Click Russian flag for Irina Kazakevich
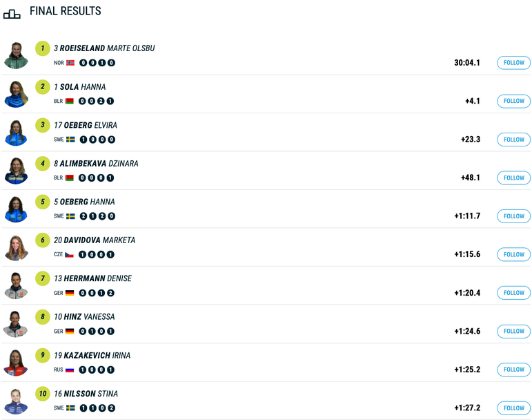 coord(69,370)
